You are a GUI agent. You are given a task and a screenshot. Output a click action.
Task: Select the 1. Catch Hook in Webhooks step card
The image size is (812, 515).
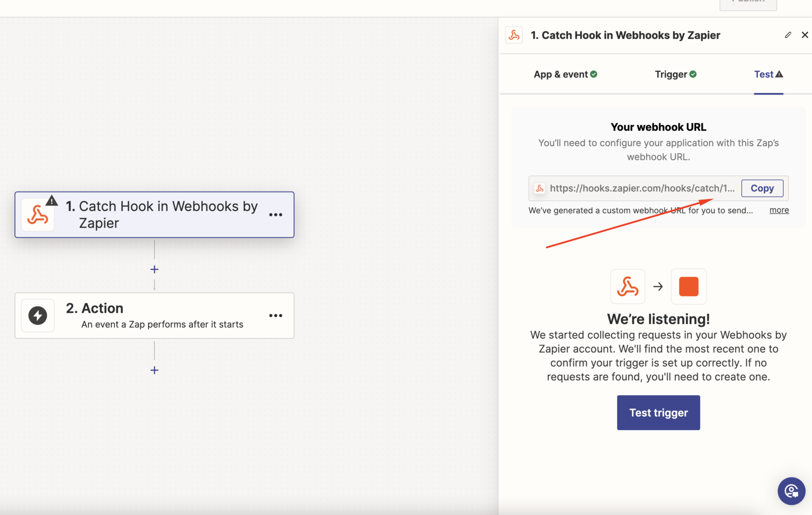154,214
